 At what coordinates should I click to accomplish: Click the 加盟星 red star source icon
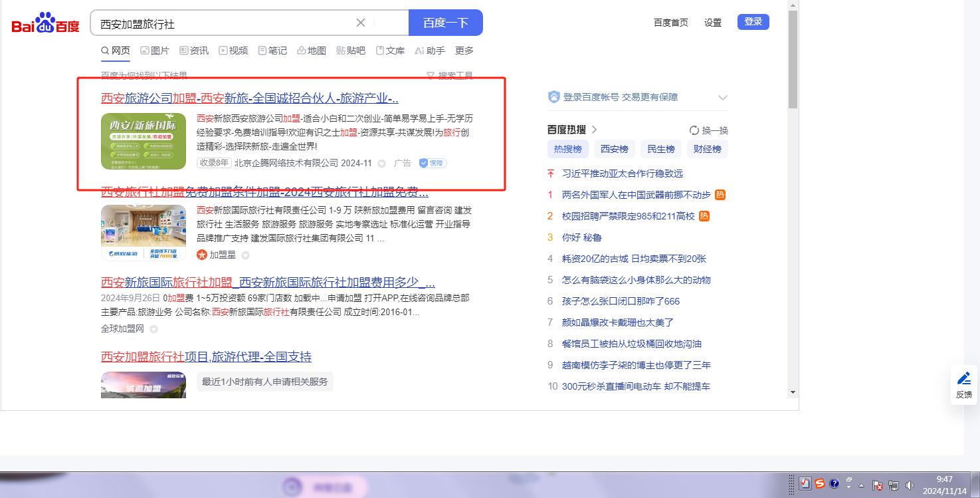202,255
